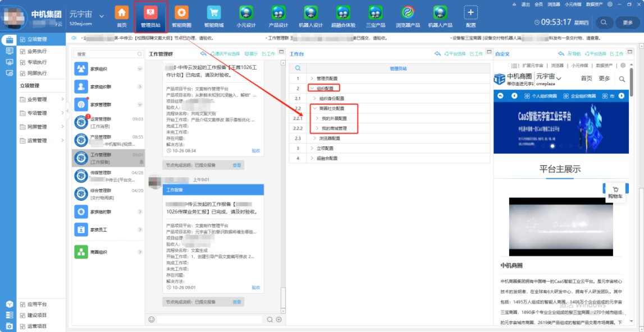
Task: Launch the 小元设计 app icon
Action: click(246, 13)
